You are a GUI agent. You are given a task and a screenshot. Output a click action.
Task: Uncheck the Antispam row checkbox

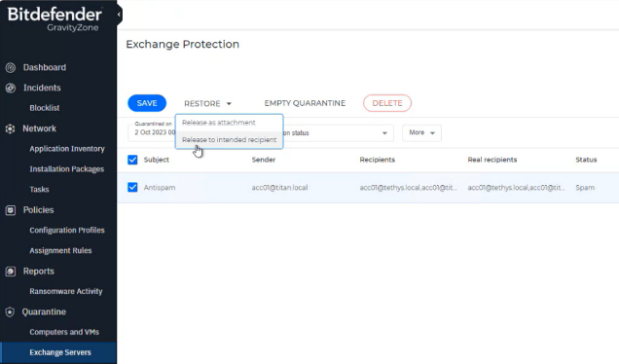click(x=132, y=187)
